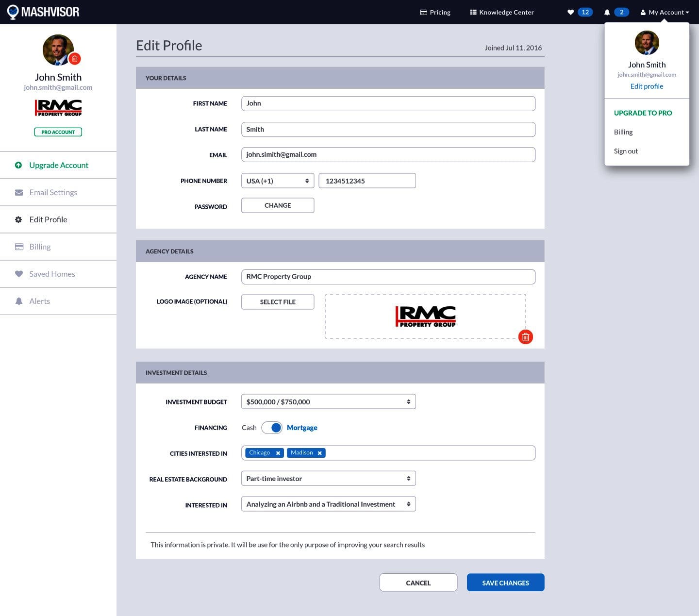Toggle the Cash/Mortgage financing switch
The width and height of the screenshot is (699, 616).
click(272, 428)
